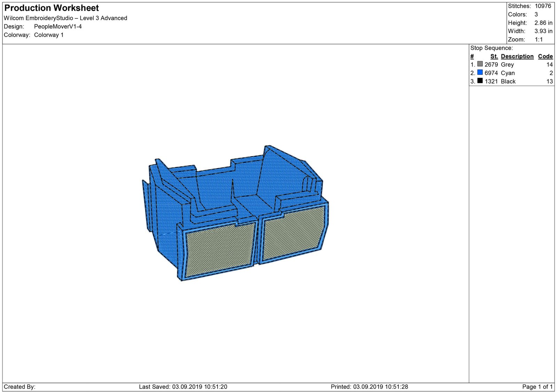Click the height value '2.86 in'
Viewport: 557px width, 392px height.
tap(543, 23)
